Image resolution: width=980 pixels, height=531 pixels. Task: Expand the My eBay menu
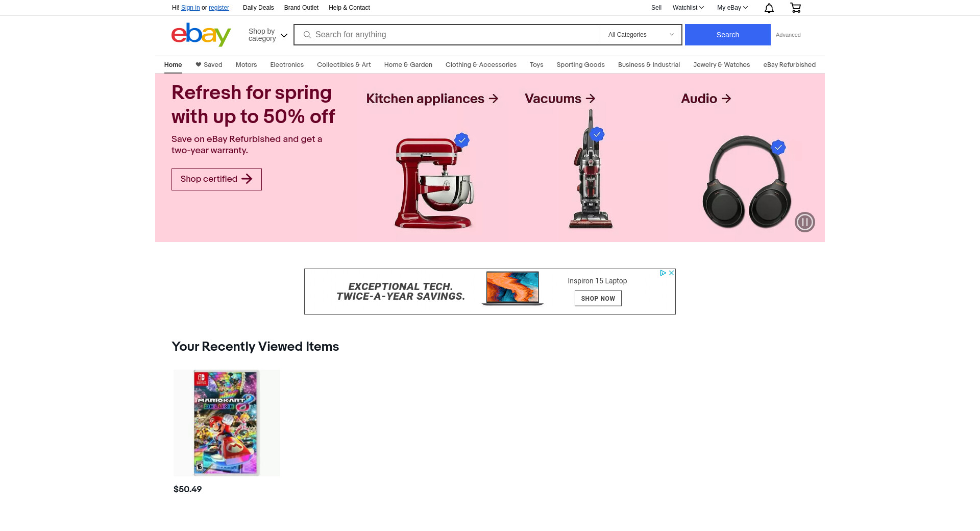(732, 8)
